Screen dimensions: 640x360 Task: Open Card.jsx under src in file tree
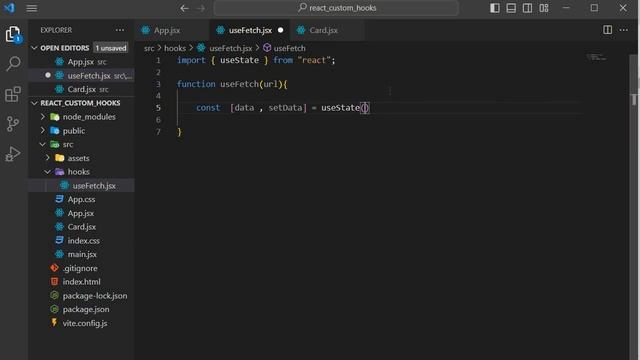pos(81,227)
